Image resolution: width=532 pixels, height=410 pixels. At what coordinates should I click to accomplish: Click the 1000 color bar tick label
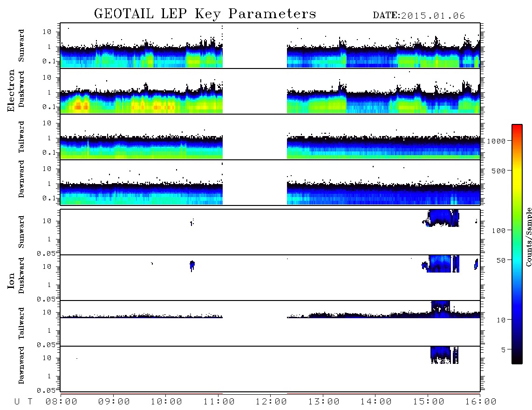tap(496, 141)
